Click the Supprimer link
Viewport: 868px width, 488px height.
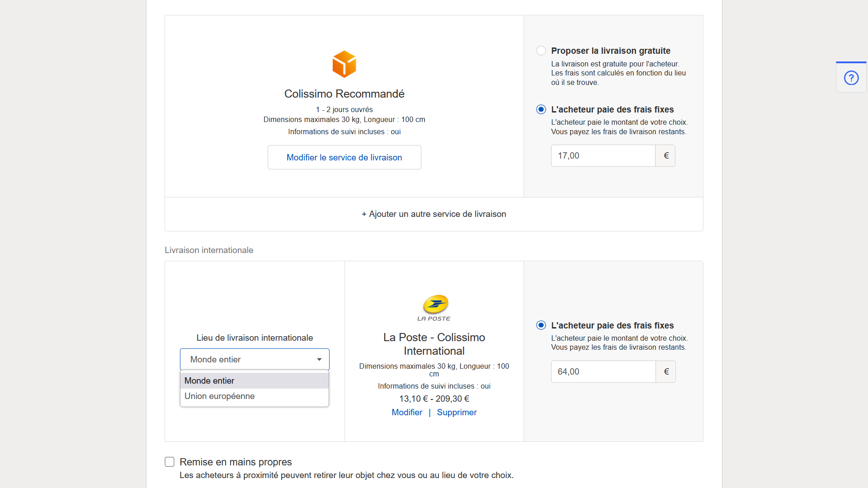[457, 413]
